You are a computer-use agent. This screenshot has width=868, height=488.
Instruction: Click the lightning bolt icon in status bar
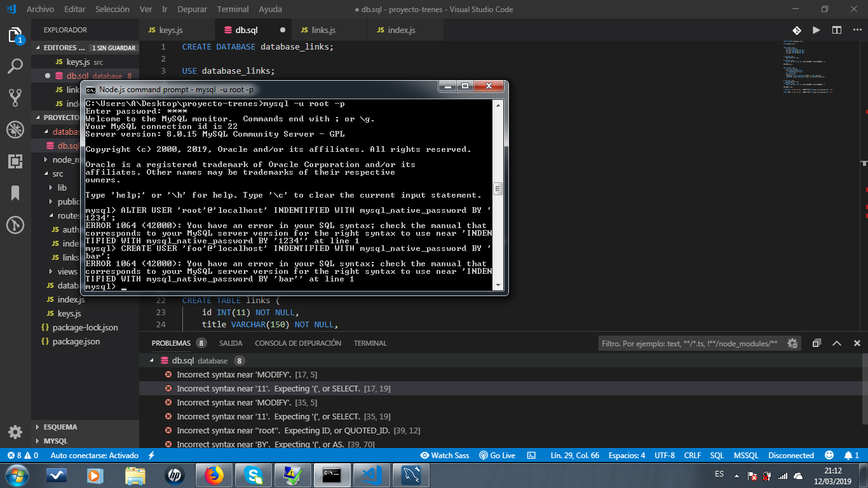tap(151, 456)
